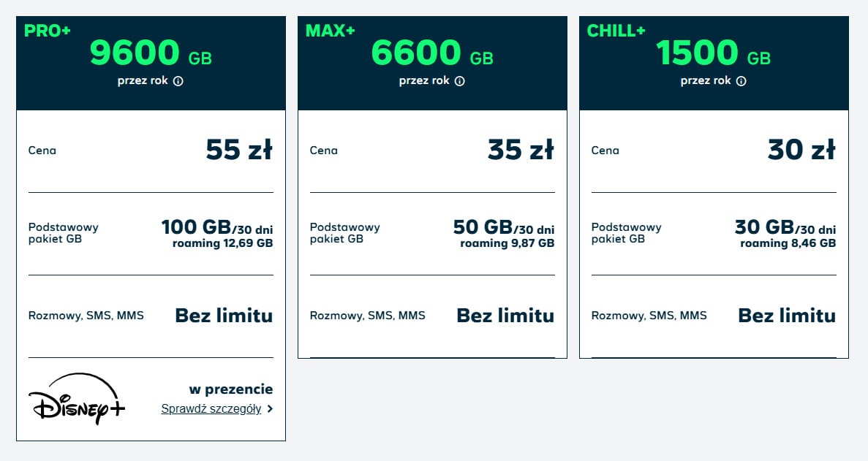Select the CHILL+ plan title
This screenshot has width=868, height=461.
click(616, 31)
